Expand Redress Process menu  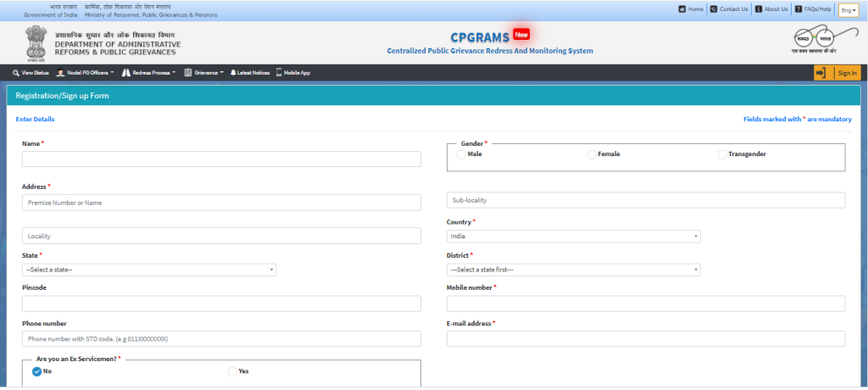[x=148, y=73]
